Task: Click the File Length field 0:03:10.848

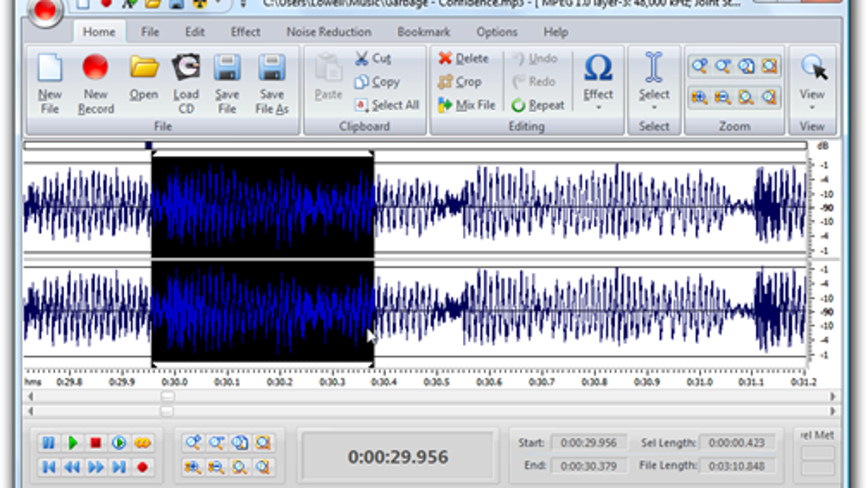Action: point(737,465)
